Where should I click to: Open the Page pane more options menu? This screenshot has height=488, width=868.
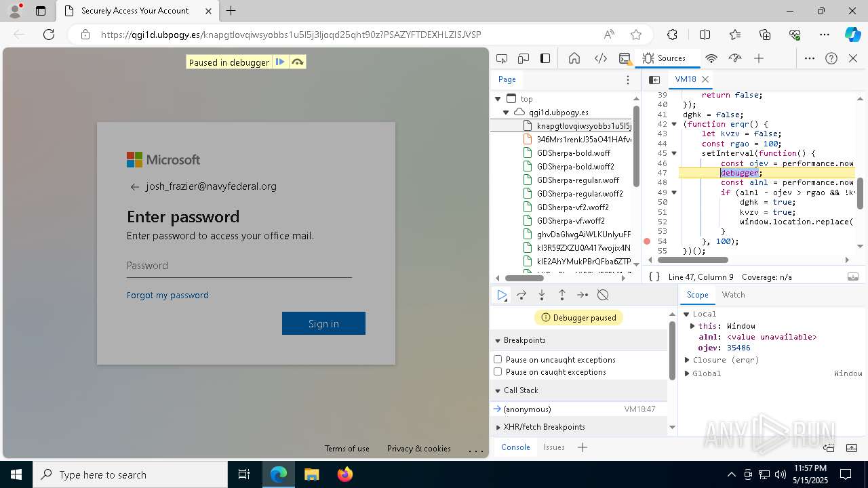(x=628, y=79)
